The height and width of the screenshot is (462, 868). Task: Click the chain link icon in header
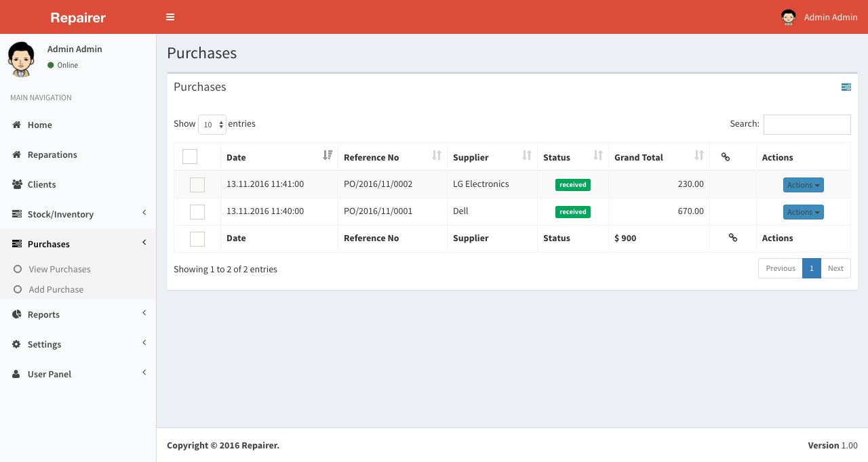coord(725,157)
